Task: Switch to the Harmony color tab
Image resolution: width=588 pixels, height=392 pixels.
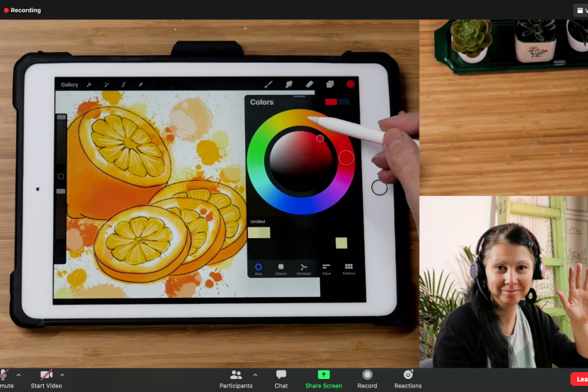Action: (x=303, y=268)
